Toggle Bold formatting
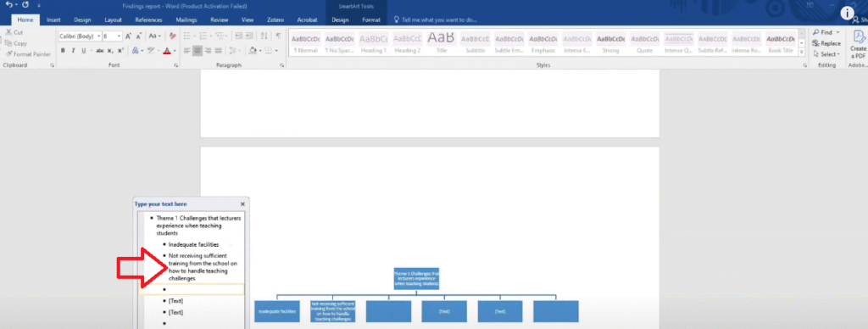The image size is (868, 329). (63, 50)
